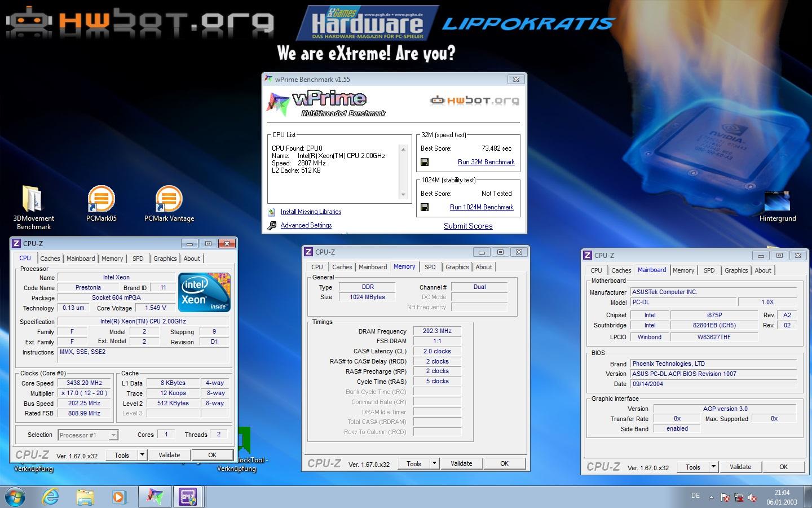
Task: Open the About tab in the right CPU-Z window
Action: coord(763,270)
